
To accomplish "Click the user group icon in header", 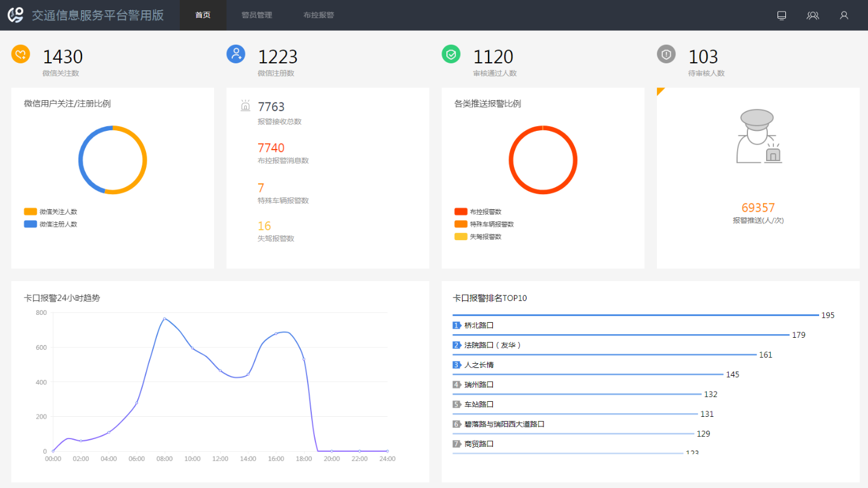I will coord(813,15).
